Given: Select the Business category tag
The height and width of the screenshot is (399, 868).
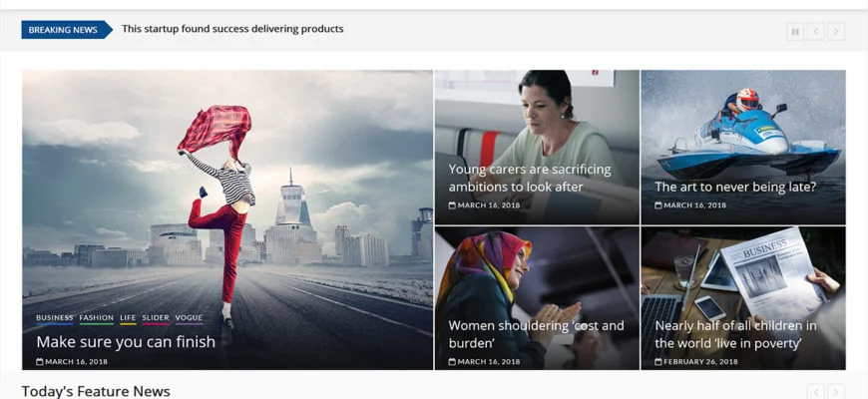Looking at the screenshot, I should coord(55,318).
